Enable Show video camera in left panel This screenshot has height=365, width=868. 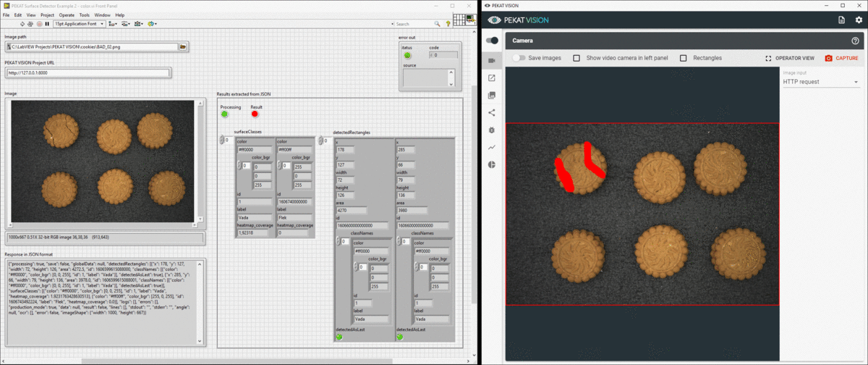pos(576,58)
